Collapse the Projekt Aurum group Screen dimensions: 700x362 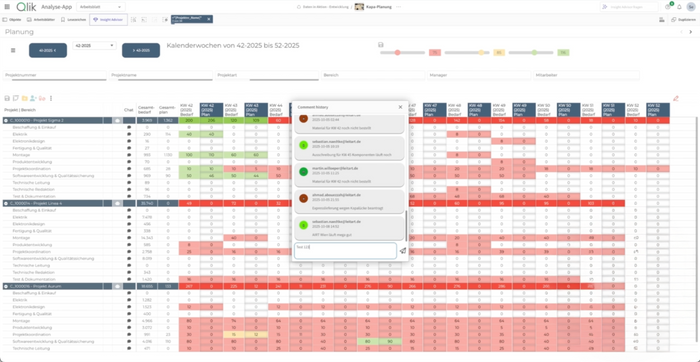click(6, 286)
